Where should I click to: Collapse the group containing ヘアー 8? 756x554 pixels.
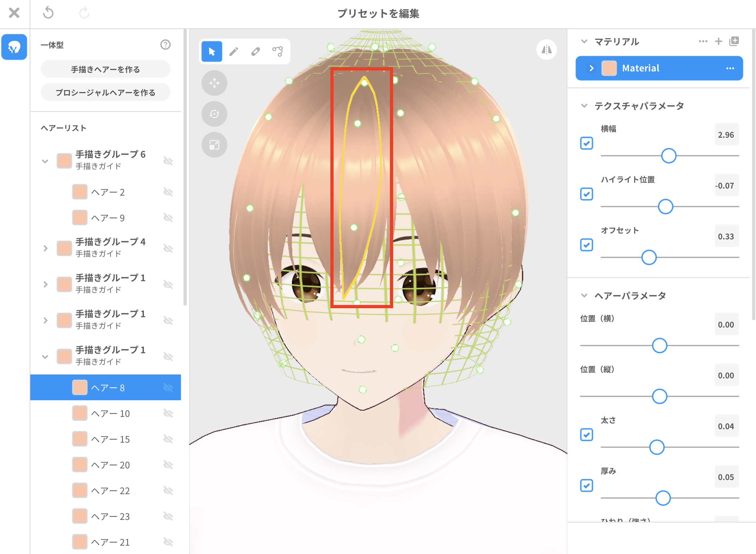(45, 356)
